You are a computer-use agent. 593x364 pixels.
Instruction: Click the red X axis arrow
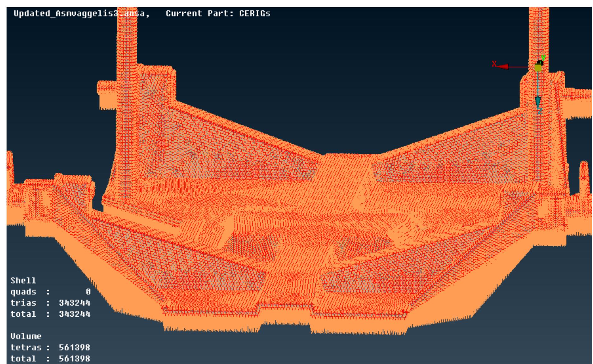point(502,67)
